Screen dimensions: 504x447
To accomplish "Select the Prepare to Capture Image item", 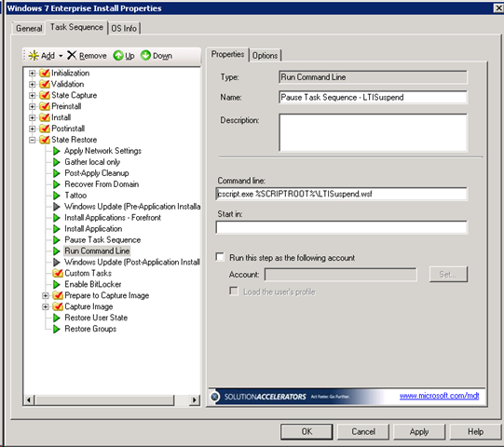I will (107, 295).
